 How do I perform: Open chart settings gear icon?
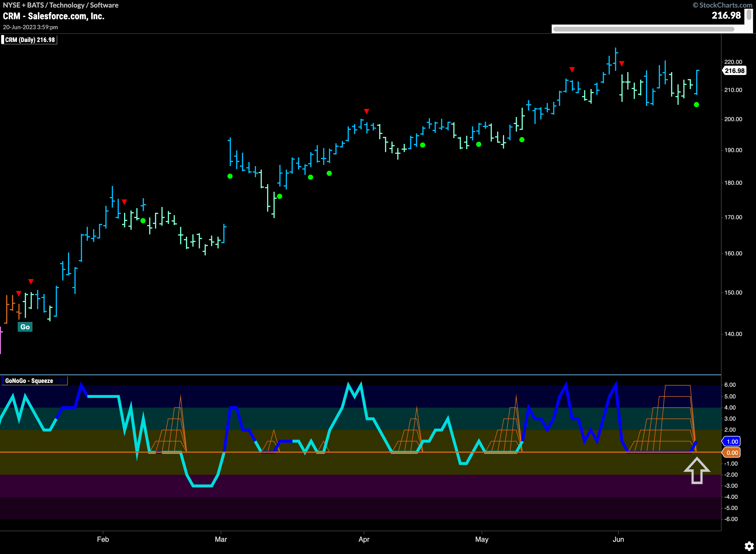tap(749, 546)
